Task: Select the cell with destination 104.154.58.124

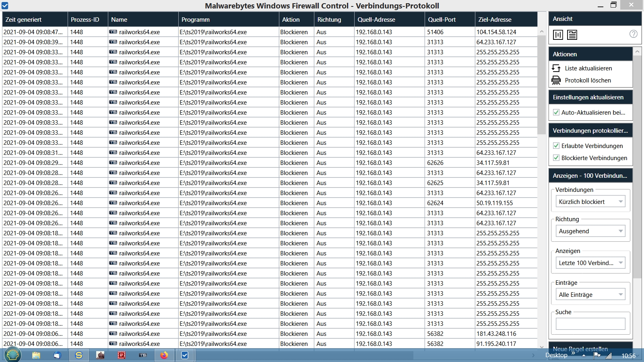Action: 506,32
